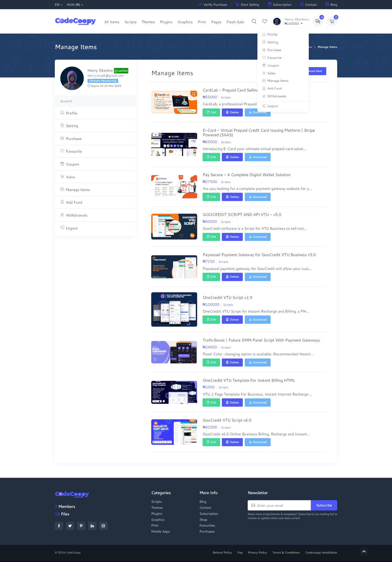Visit the Instagram social icon in footer
392x562 pixels.
point(103,526)
